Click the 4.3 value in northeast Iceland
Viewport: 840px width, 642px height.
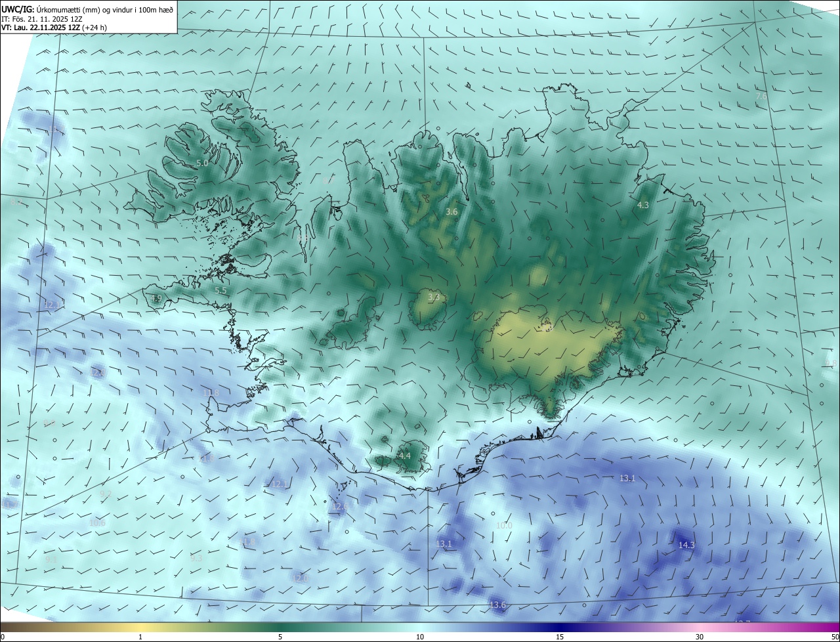click(643, 205)
